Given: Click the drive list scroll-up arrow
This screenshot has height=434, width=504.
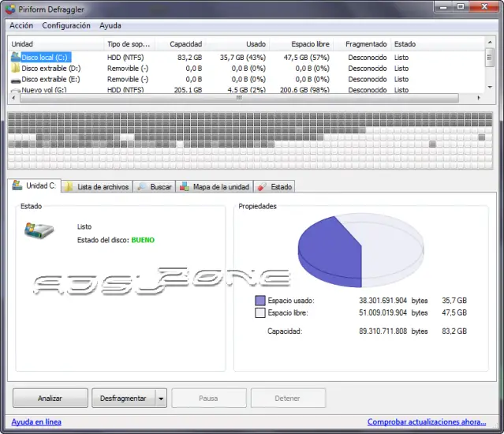Looking at the screenshot, I should point(490,43).
